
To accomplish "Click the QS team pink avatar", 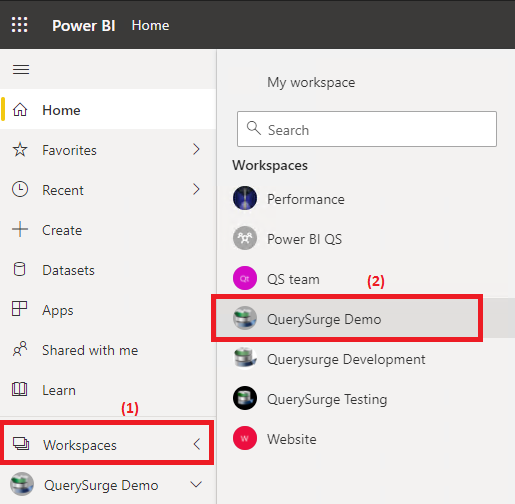I will [245, 278].
